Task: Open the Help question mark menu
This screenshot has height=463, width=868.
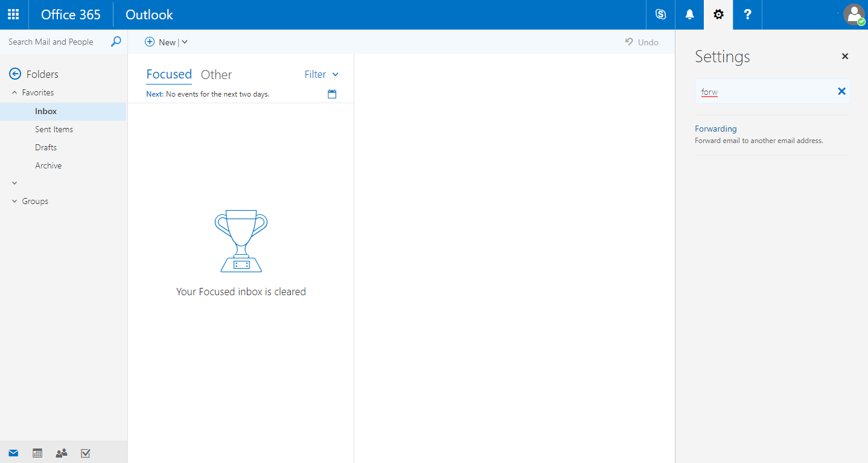Action: (747, 14)
